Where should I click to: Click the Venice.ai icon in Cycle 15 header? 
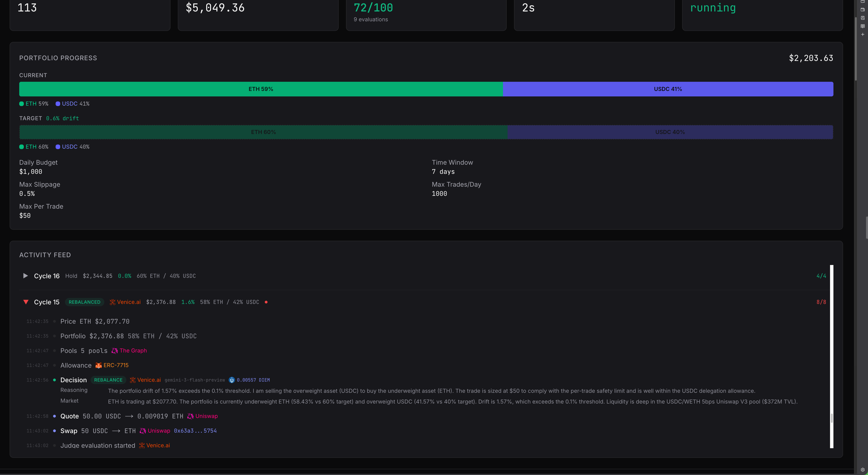pyautogui.click(x=113, y=302)
